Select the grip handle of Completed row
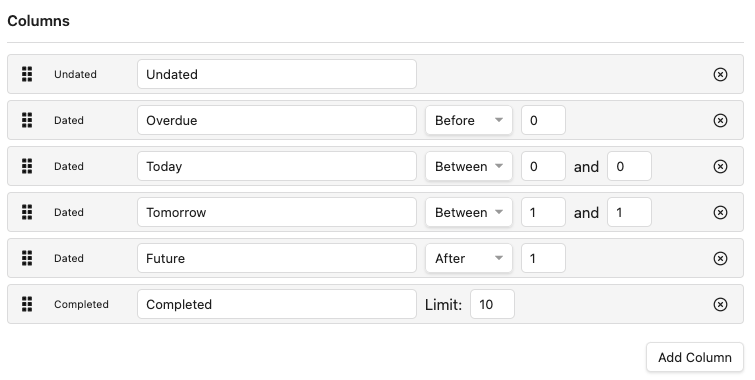Viewport: 755px width, 380px height. (x=27, y=304)
